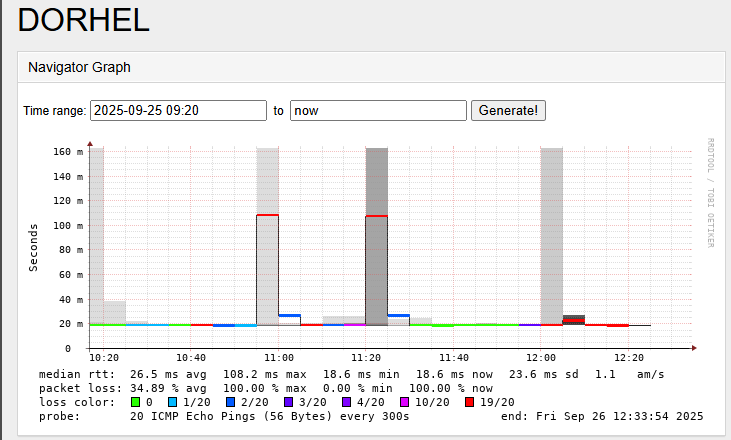Click the RRDTOOL / TOBI OETIKER watermark
The height and width of the screenshot is (440, 731).
(710, 192)
